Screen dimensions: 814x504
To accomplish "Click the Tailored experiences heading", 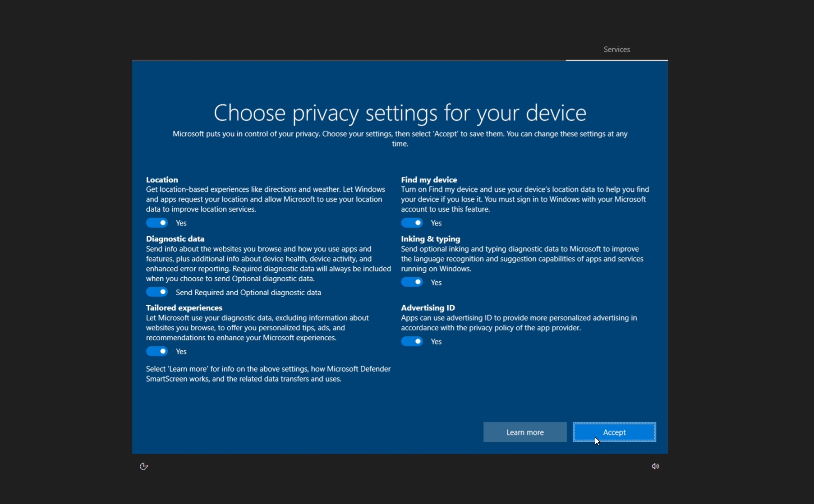I will (184, 307).
